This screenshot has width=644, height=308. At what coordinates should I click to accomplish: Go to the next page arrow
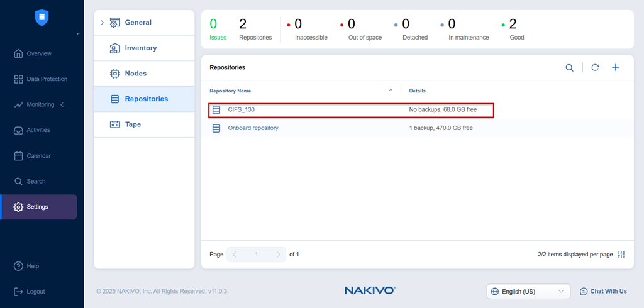pos(279,255)
